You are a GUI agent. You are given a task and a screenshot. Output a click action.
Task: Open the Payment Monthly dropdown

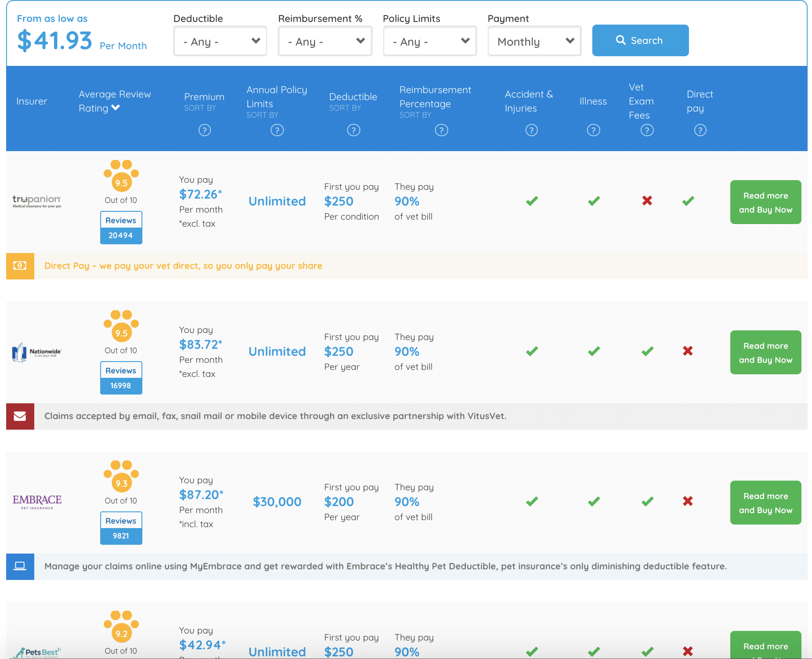pos(534,41)
